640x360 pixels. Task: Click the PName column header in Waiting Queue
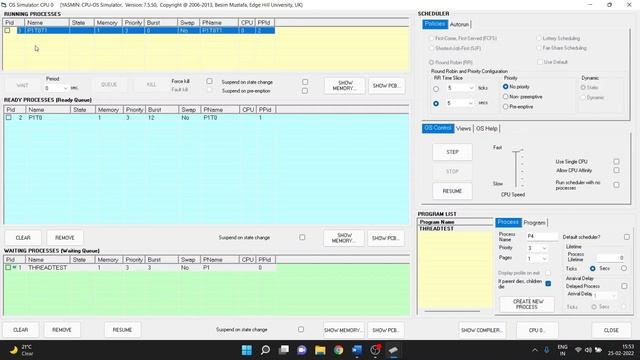[x=220, y=260]
